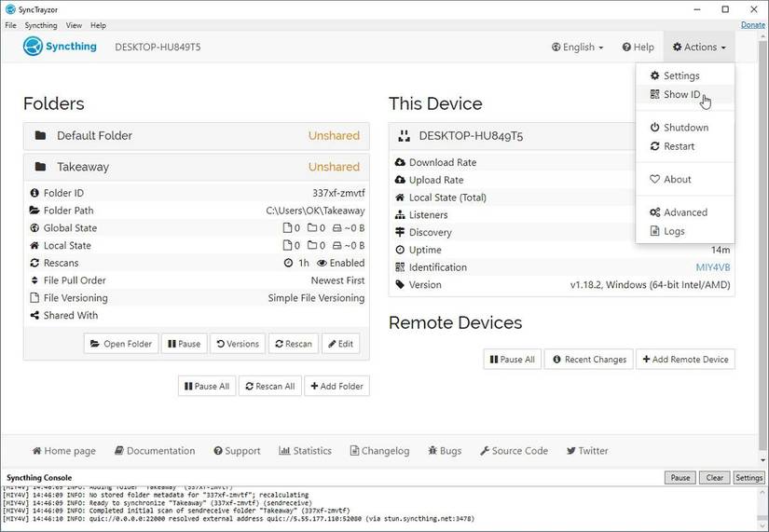
Task: Open the Help menu in menu bar
Action: pyautogui.click(x=98, y=25)
